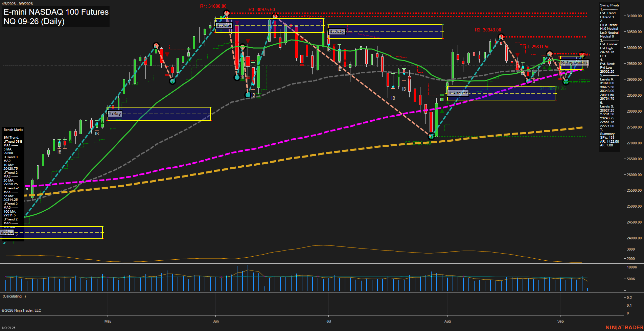Click the 1000K volume scale label

click(x=632, y=267)
